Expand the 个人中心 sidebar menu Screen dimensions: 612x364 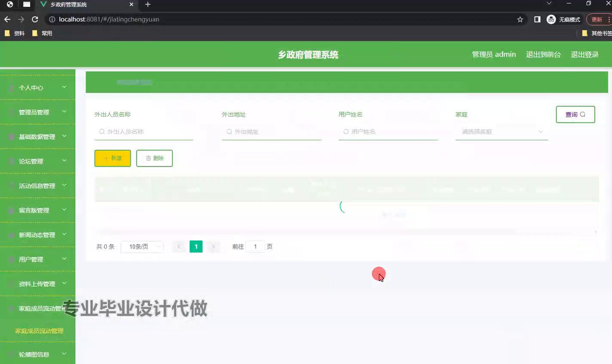[37, 88]
